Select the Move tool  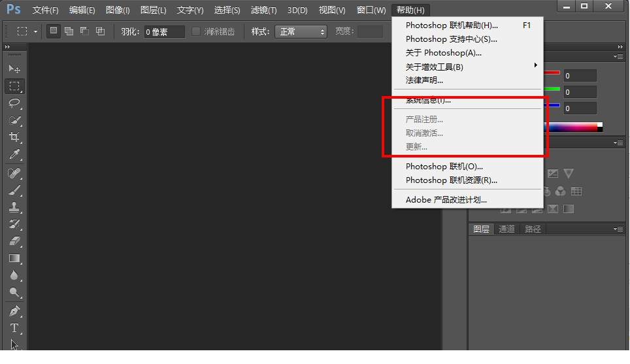pyautogui.click(x=14, y=69)
